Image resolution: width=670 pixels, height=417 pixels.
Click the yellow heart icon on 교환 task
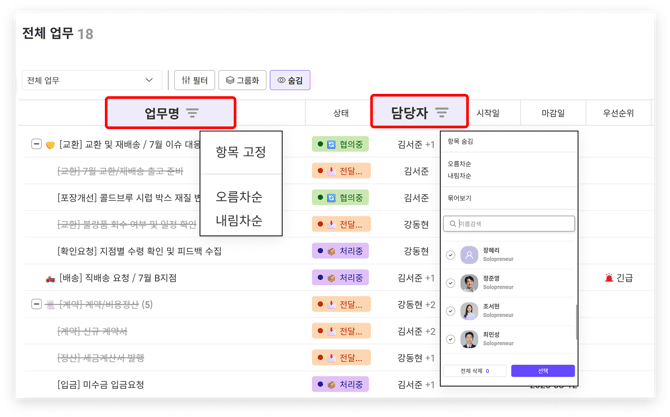50,144
